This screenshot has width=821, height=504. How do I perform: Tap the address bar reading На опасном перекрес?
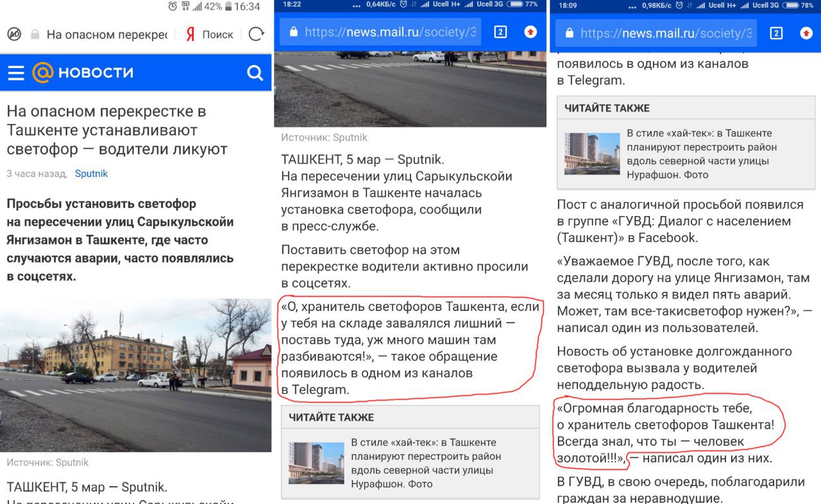point(99,35)
